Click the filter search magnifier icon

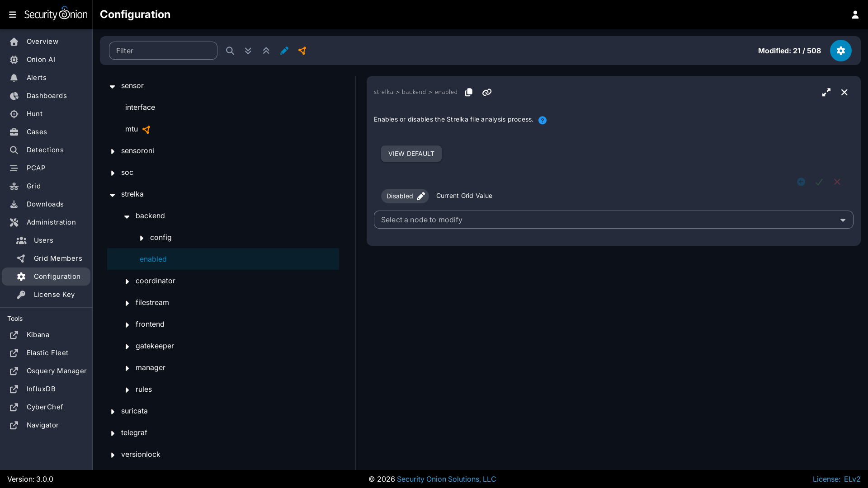230,51
